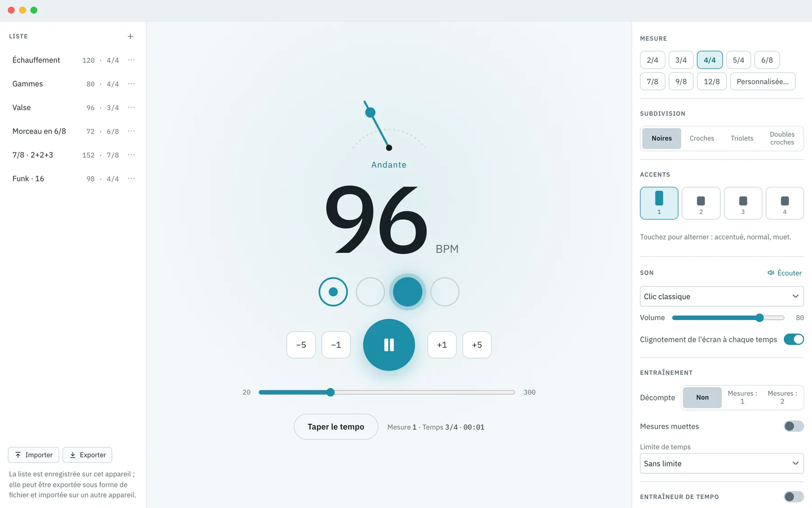812x508 pixels.
Task: Select the 12/8 time signature
Action: [x=712, y=81]
